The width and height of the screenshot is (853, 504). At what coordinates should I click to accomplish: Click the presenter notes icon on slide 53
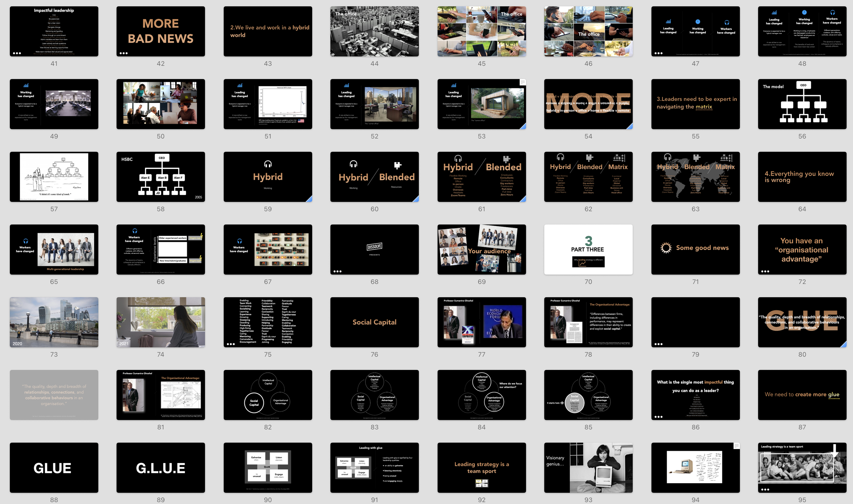click(x=522, y=82)
